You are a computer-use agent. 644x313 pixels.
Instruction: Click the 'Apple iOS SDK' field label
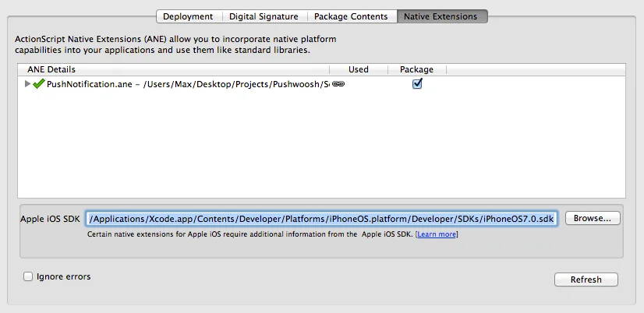pyautogui.click(x=50, y=219)
